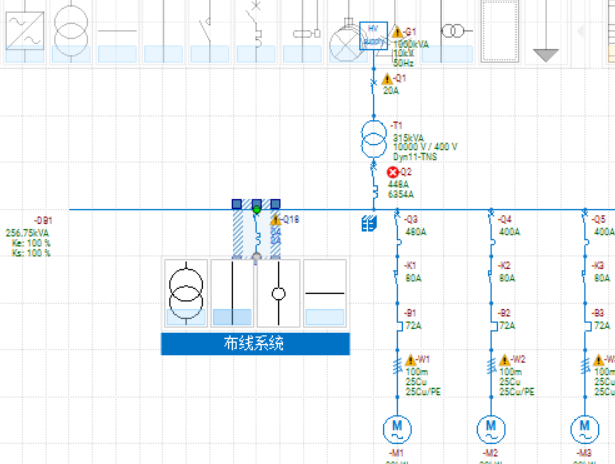Click the 25Cu/PE text under W1
The width and height of the screenshot is (615, 464).
point(423,391)
